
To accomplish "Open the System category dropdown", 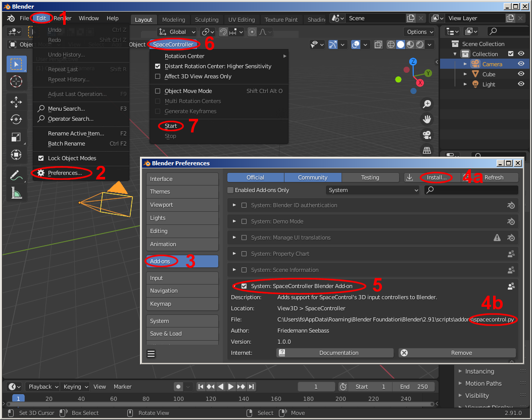I will click(x=373, y=190).
